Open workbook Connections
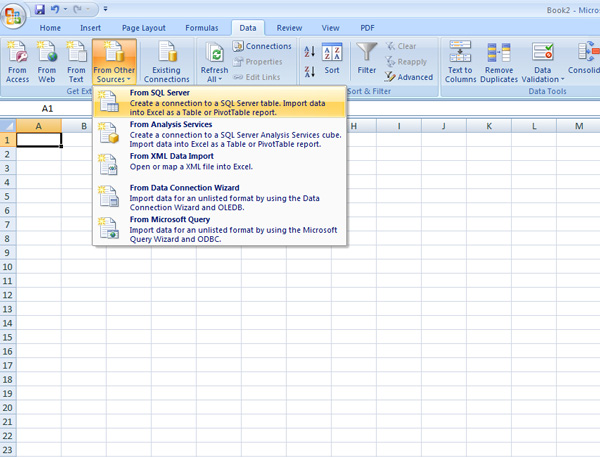The width and height of the screenshot is (600, 457). (262, 46)
